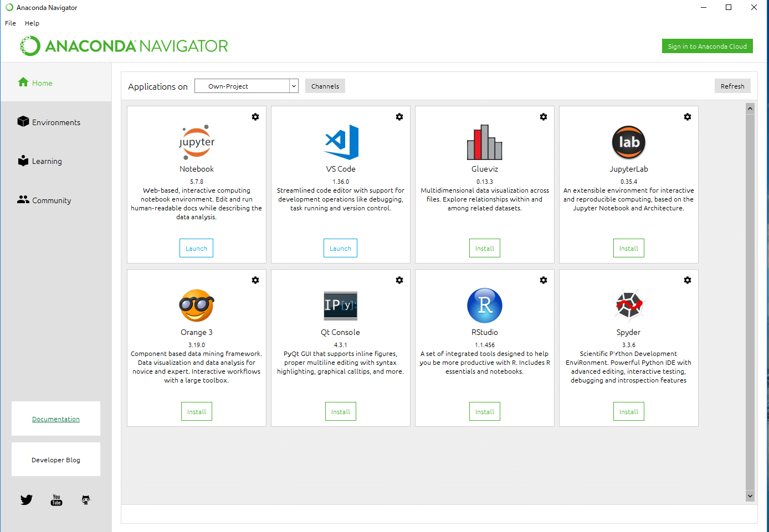Switch to the Home tab
769x532 pixels.
56,83
